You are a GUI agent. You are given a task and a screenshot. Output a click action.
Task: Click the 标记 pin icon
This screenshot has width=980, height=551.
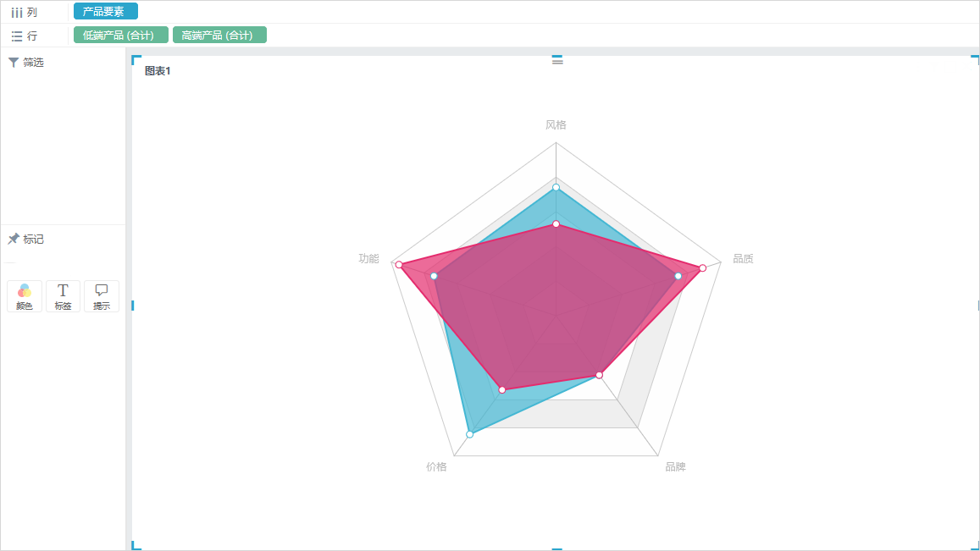13,239
